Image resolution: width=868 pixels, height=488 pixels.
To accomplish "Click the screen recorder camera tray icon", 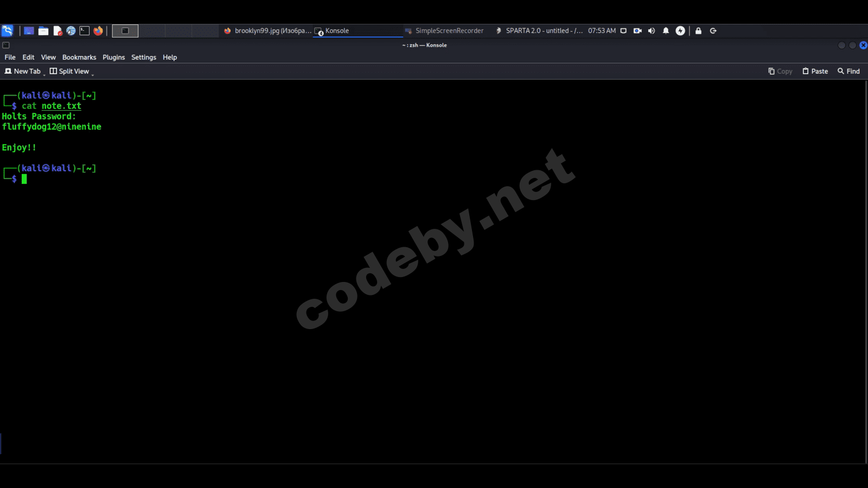I will pyautogui.click(x=637, y=31).
